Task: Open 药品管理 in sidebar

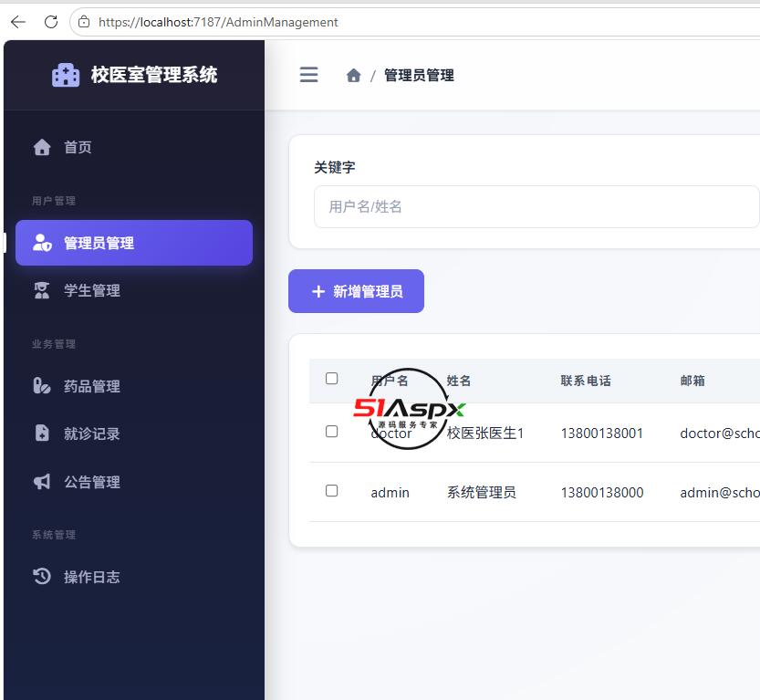Action: (134, 386)
